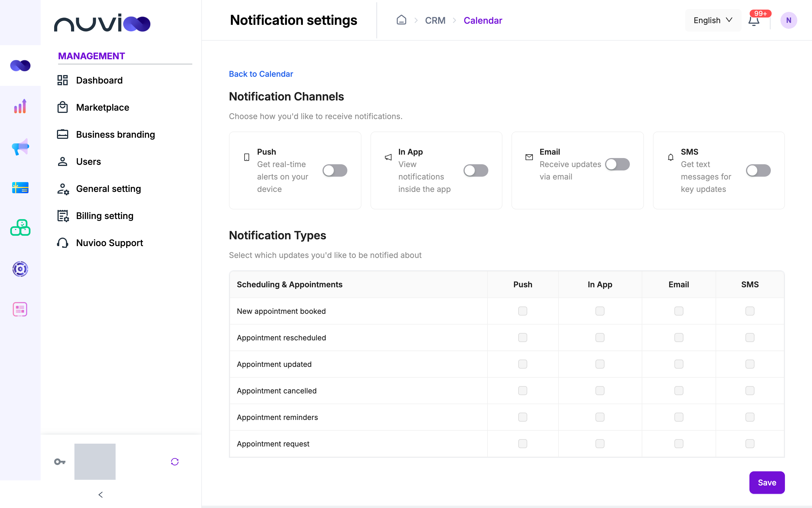The image size is (812, 508).
Task: Check SMS for Appointment cancelled
Action: pyautogui.click(x=750, y=390)
